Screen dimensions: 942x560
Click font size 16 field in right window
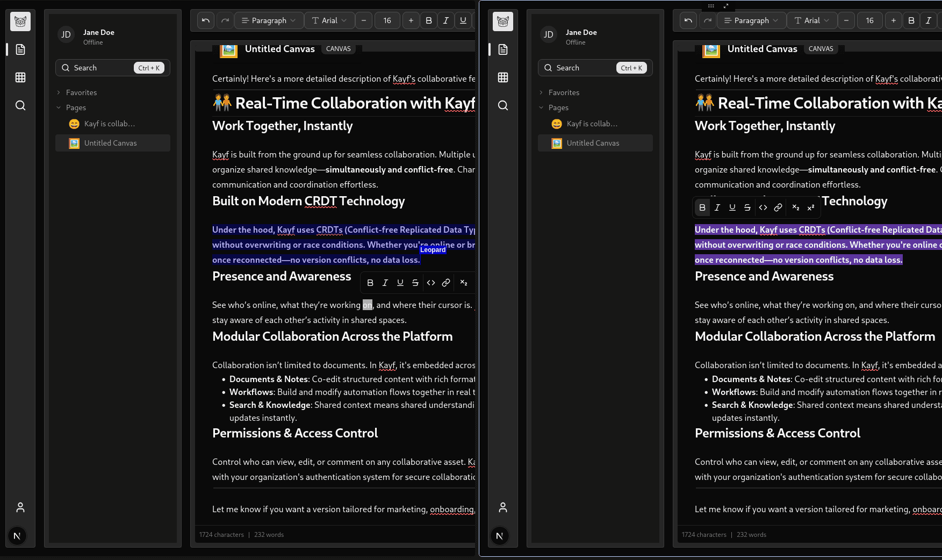click(x=870, y=20)
